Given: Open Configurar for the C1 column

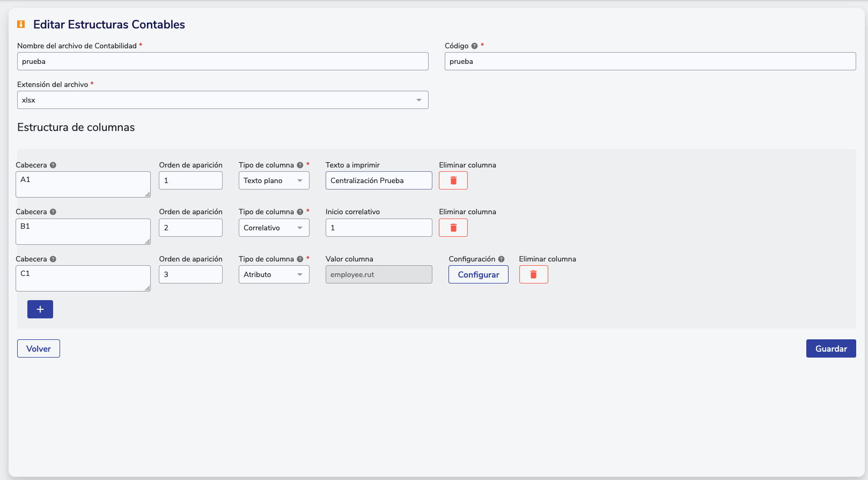Looking at the screenshot, I should [x=478, y=274].
